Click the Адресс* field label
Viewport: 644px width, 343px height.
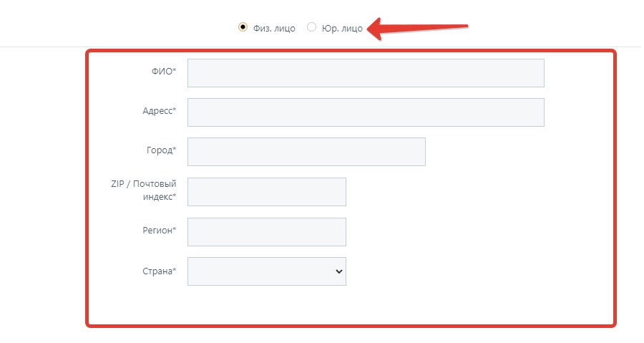[x=159, y=111]
